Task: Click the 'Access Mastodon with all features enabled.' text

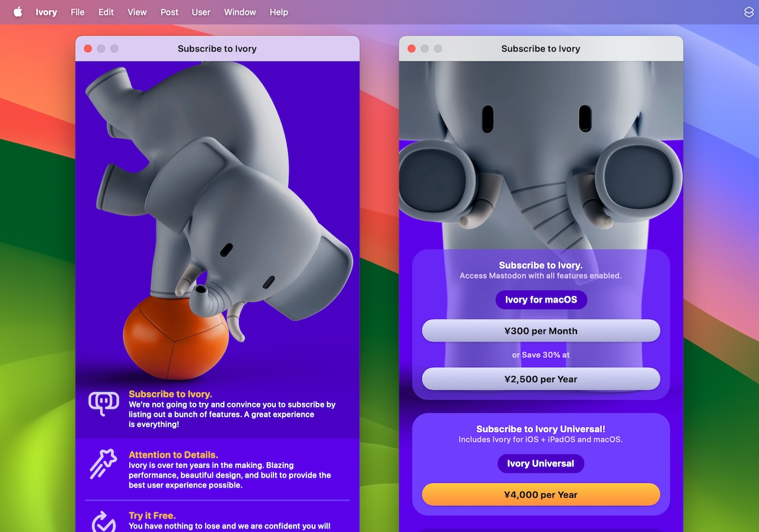Action: point(541,275)
